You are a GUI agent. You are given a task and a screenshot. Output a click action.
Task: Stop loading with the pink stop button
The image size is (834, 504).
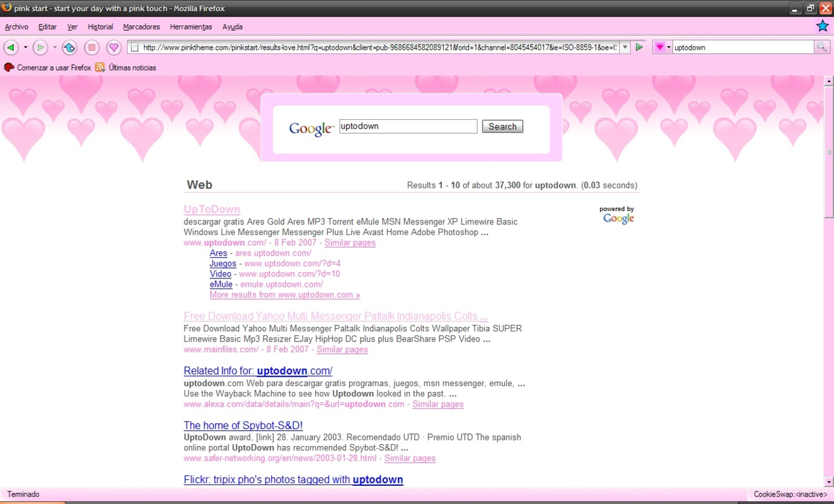tap(91, 47)
